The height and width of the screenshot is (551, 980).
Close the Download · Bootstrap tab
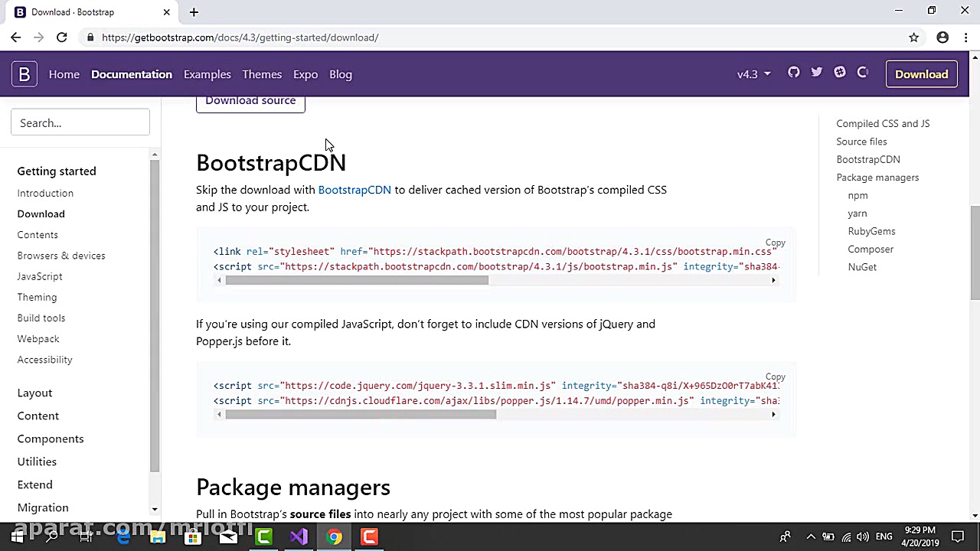(x=166, y=12)
